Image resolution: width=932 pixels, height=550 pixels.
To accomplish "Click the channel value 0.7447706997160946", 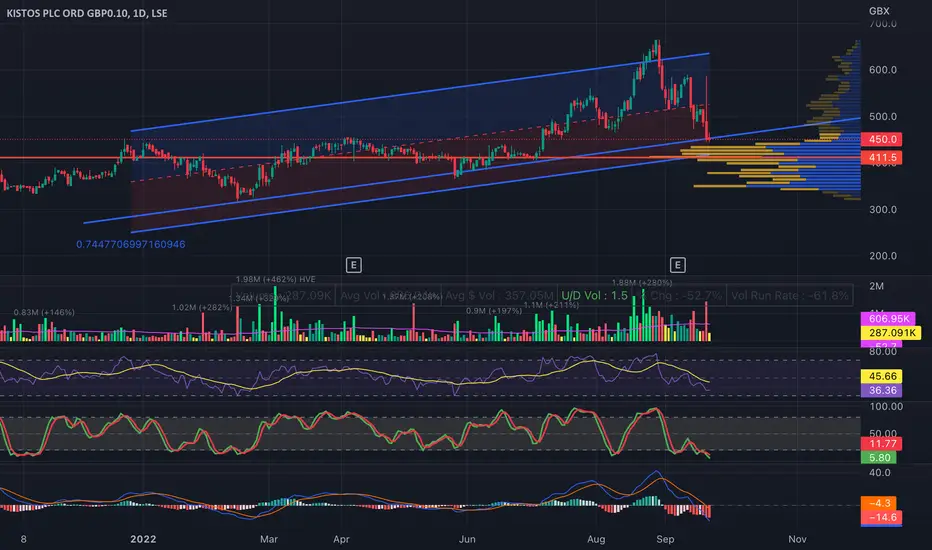I will click(131, 244).
